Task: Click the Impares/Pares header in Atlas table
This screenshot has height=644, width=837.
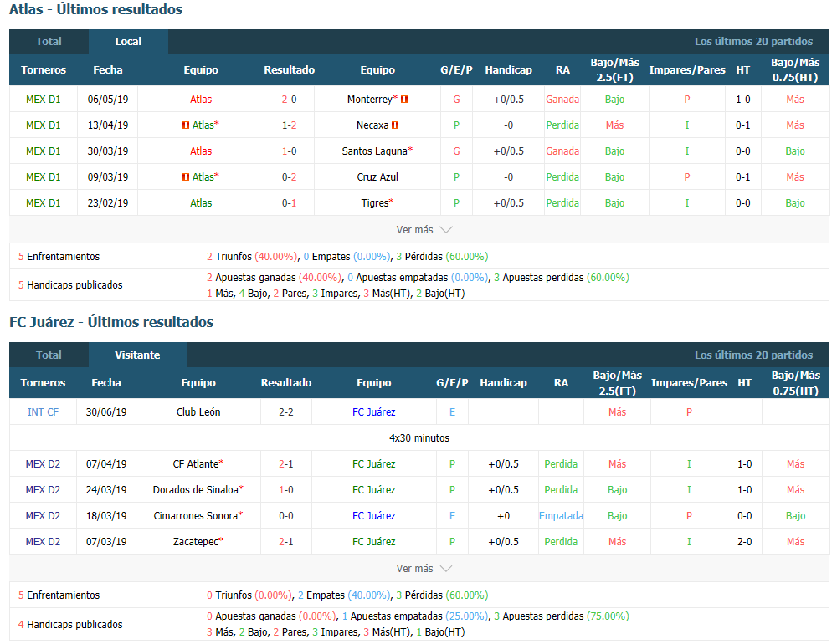Action: point(687,70)
